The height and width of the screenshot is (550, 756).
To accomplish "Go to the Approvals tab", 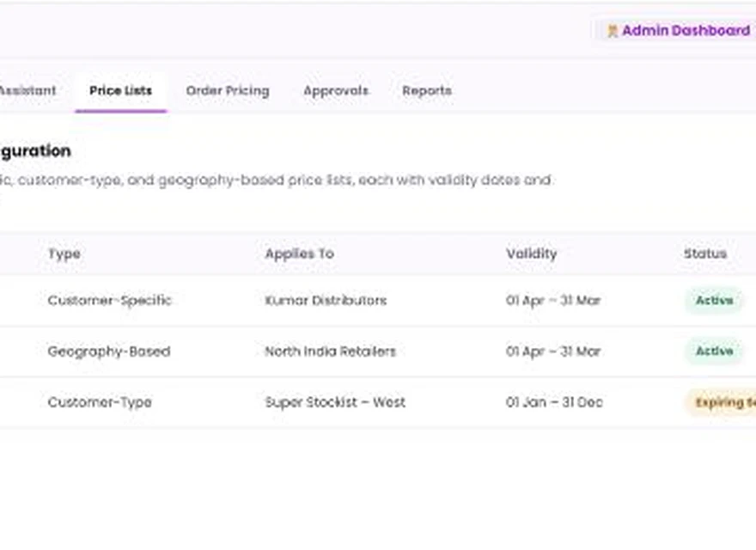I will [x=336, y=91].
